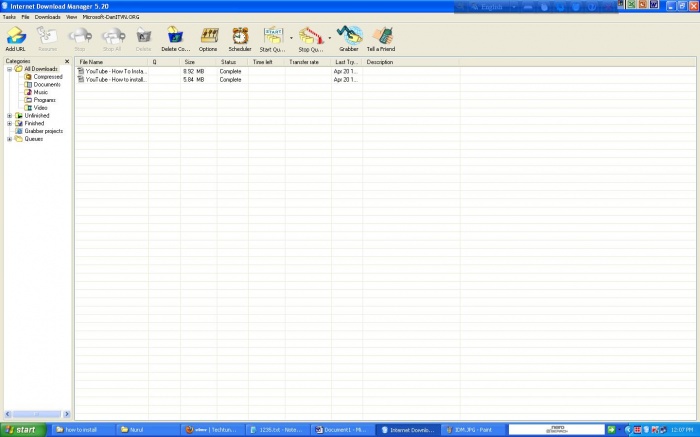The width and height of the screenshot is (700, 437).
Task: Select the Finished folder label
Action: pos(34,123)
